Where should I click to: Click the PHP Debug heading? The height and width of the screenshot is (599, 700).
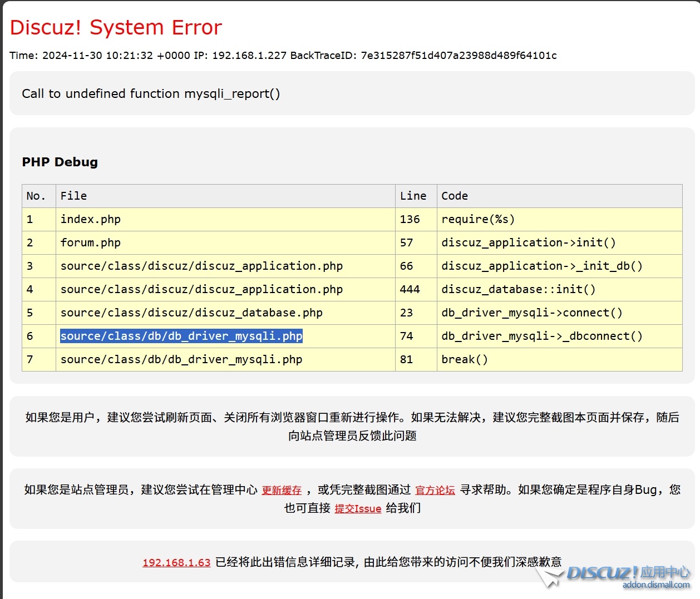pos(60,162)
